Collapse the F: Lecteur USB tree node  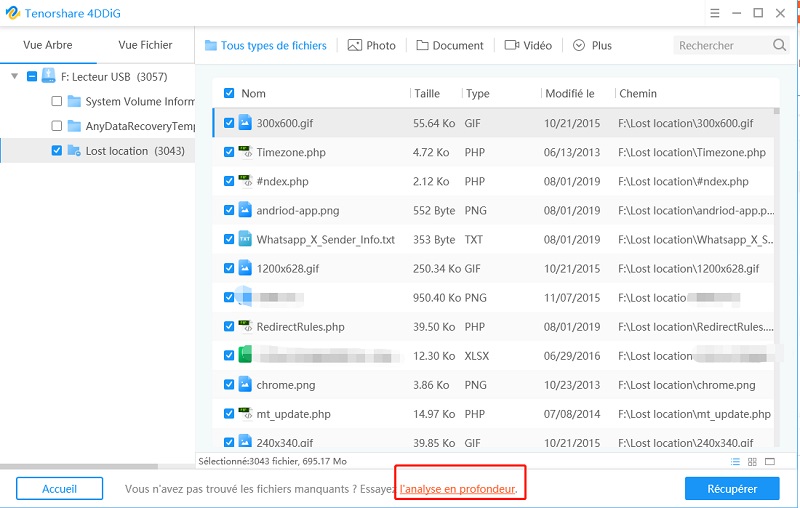coord(15,77)
